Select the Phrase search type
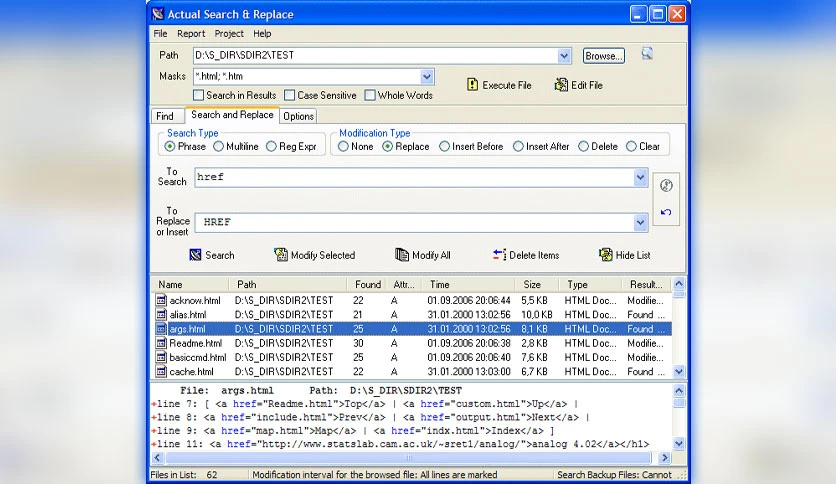 pyautogui.click(x=170, y=146)
